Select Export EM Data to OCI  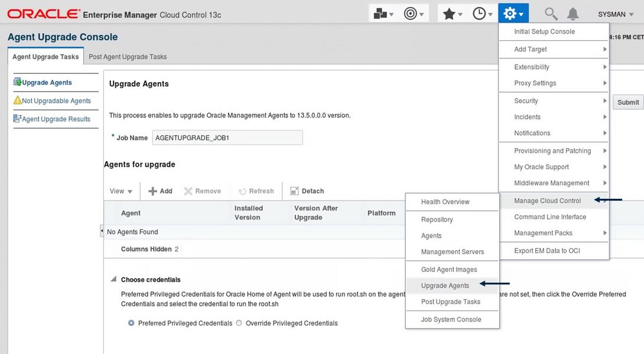coord(554,251)
